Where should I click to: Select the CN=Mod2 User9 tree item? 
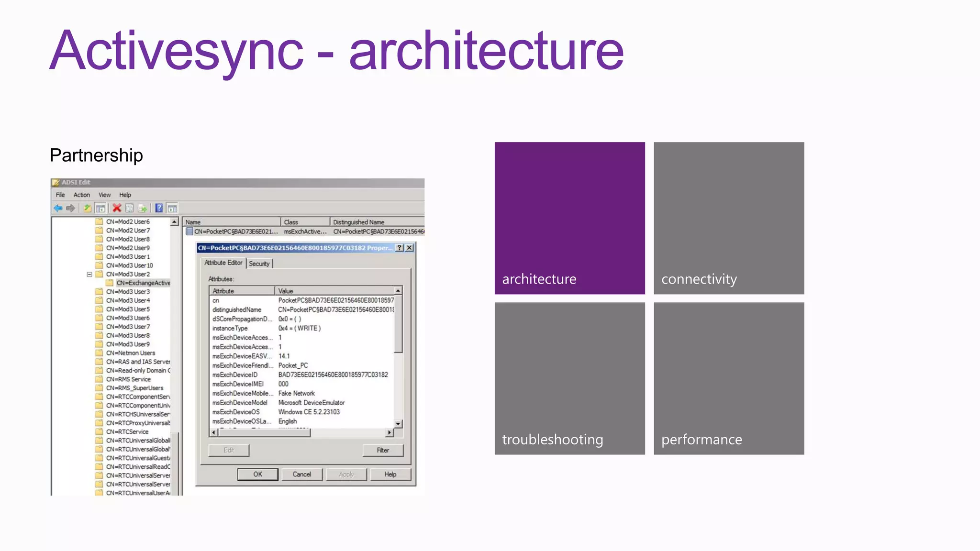(128, 248)
